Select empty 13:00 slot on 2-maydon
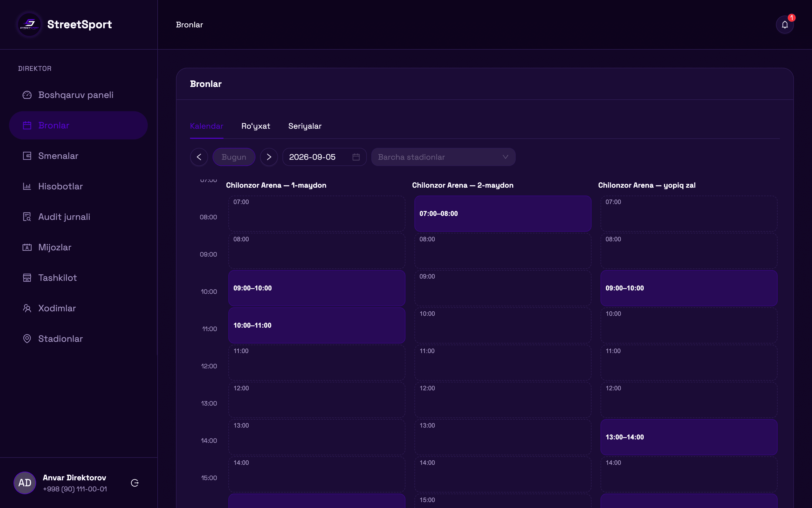Viewport: 812px width, 508px height. coord(503,437)
